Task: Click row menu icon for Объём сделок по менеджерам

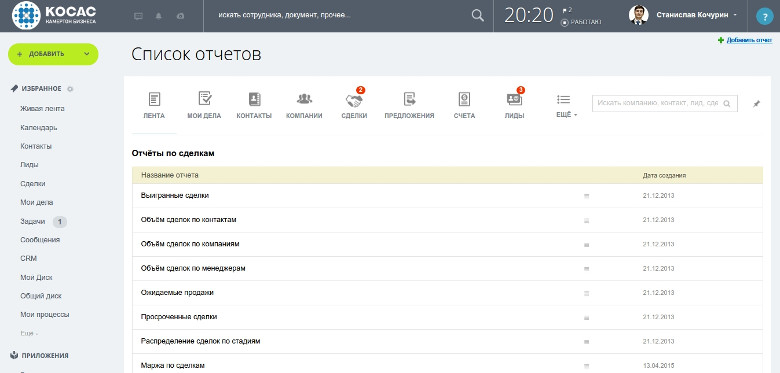Action: click(586, 269)
